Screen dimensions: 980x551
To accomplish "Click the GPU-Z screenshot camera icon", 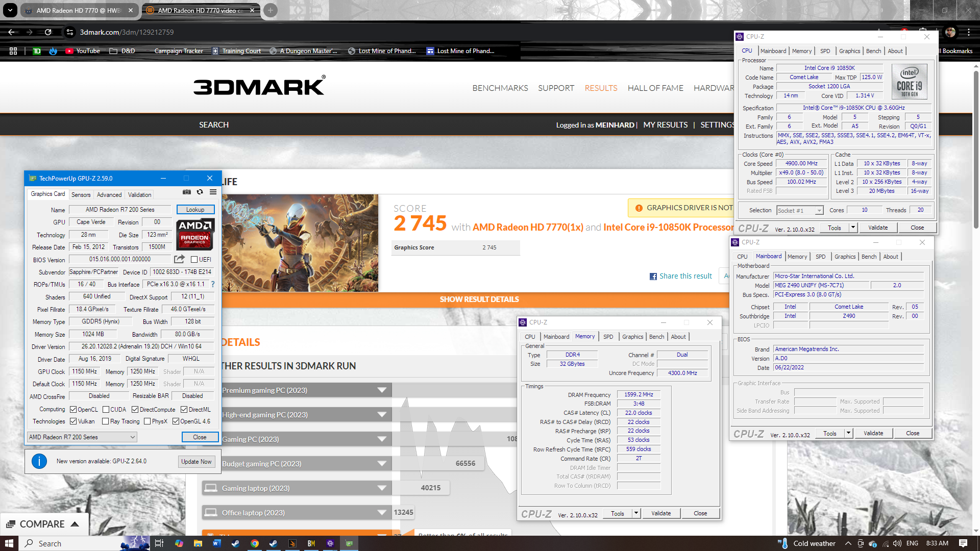I will point(187,192).
